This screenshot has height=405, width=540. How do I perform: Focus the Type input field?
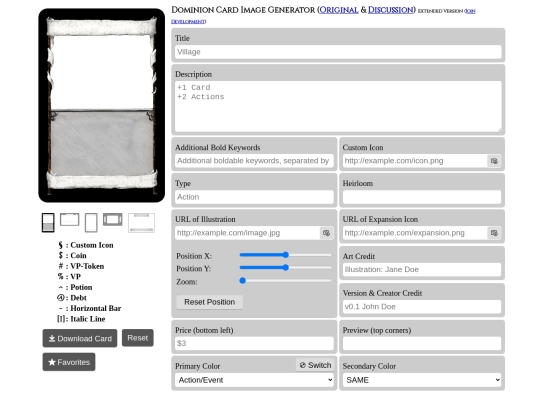[255, 197]
